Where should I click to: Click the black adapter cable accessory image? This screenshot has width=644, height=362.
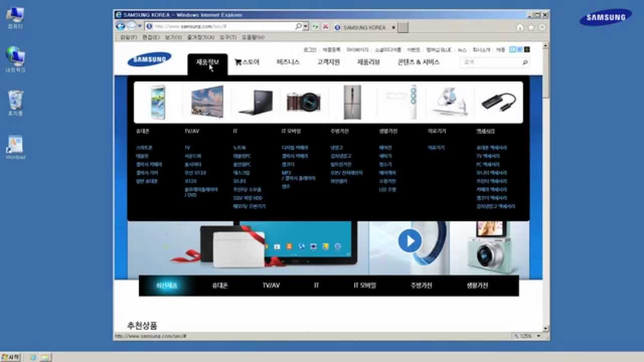click(x=499, y=102)
